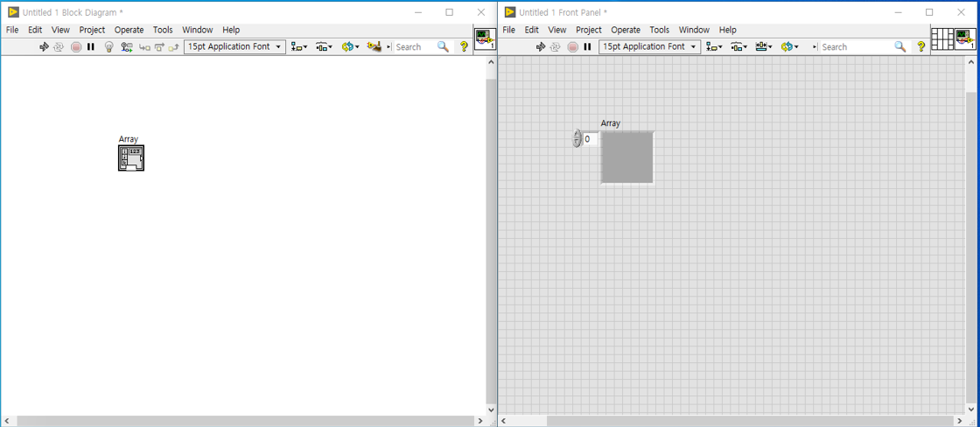Open Reorder menu in Block Diagram

pos(350,47)
